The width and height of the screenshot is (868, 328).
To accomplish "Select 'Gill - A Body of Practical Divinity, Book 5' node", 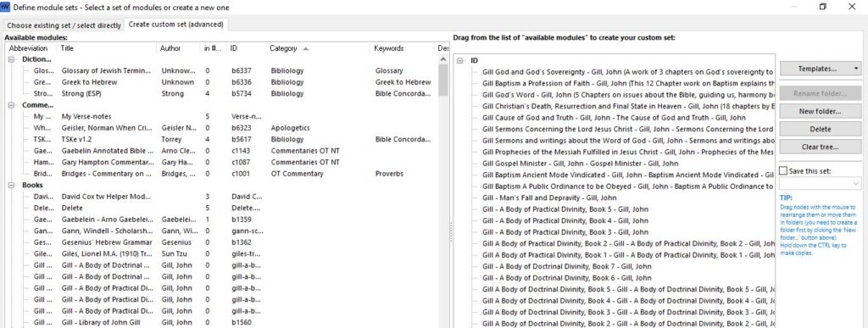I will click(565, 209).
